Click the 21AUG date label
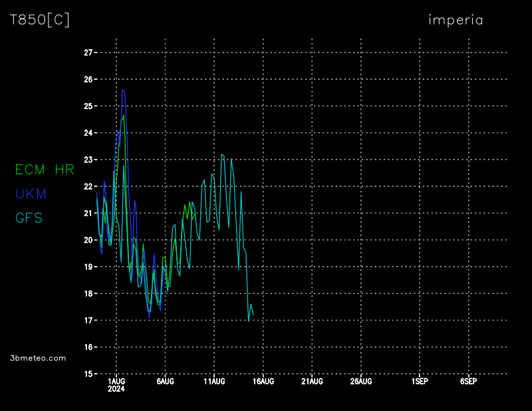This screenshot has height=411, width=532. pyautogui.click(x=312, y=382)
